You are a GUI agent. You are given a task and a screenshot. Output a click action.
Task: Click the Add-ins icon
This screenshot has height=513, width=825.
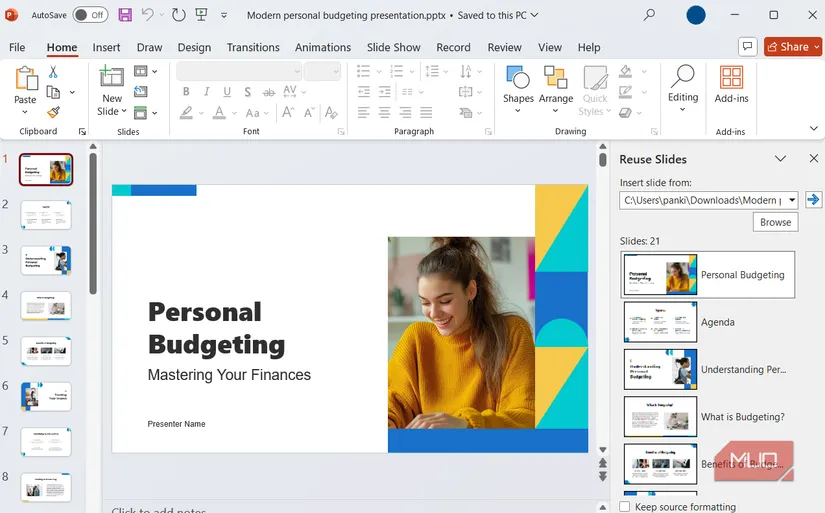coord(731,85)
